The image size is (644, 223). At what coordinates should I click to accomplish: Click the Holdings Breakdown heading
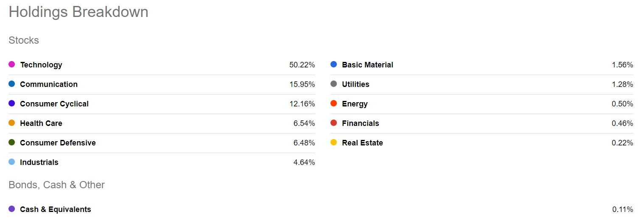[x=78, y=12]
